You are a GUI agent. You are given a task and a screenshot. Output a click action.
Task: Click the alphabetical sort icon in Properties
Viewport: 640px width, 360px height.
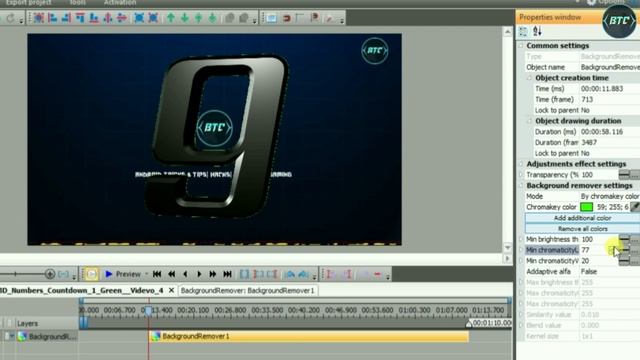pyautogui.click(x=537, y=31)
